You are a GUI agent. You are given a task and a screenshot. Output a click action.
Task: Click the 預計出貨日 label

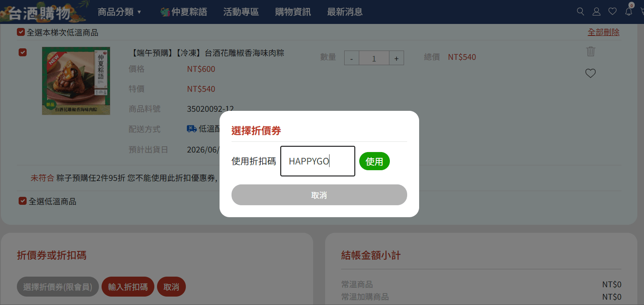coord(148,150)
